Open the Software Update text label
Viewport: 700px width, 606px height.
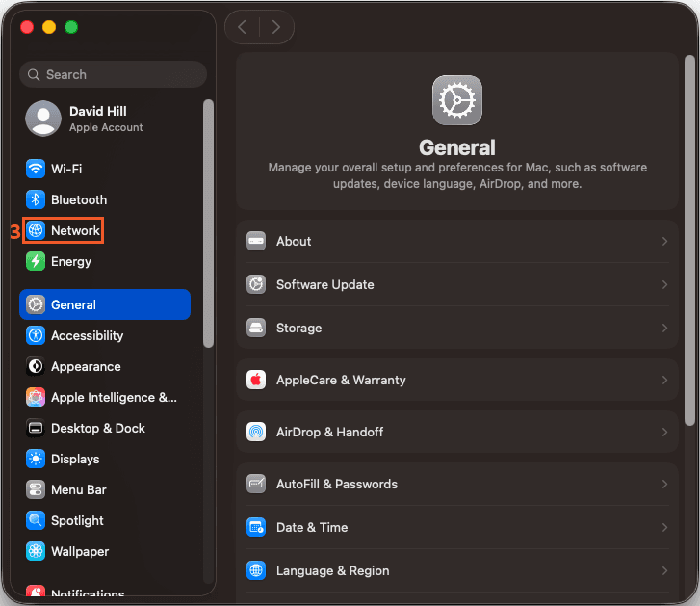tap(325, 284)
